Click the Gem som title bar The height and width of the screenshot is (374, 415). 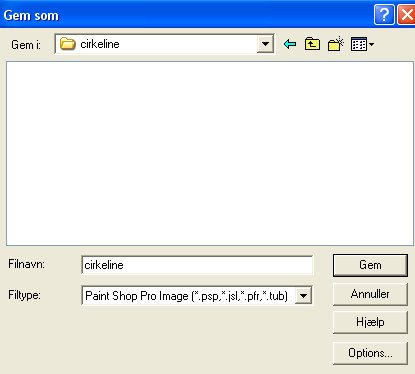(x=187, y=15)
